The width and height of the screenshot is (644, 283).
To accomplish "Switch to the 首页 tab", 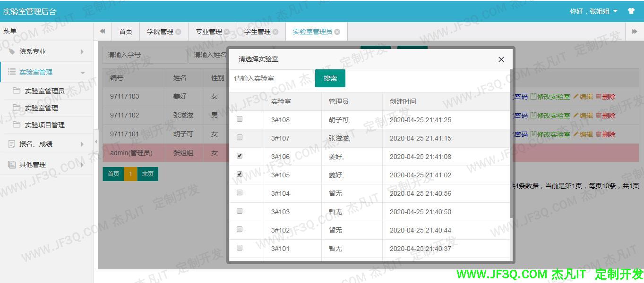I will 126,32.
